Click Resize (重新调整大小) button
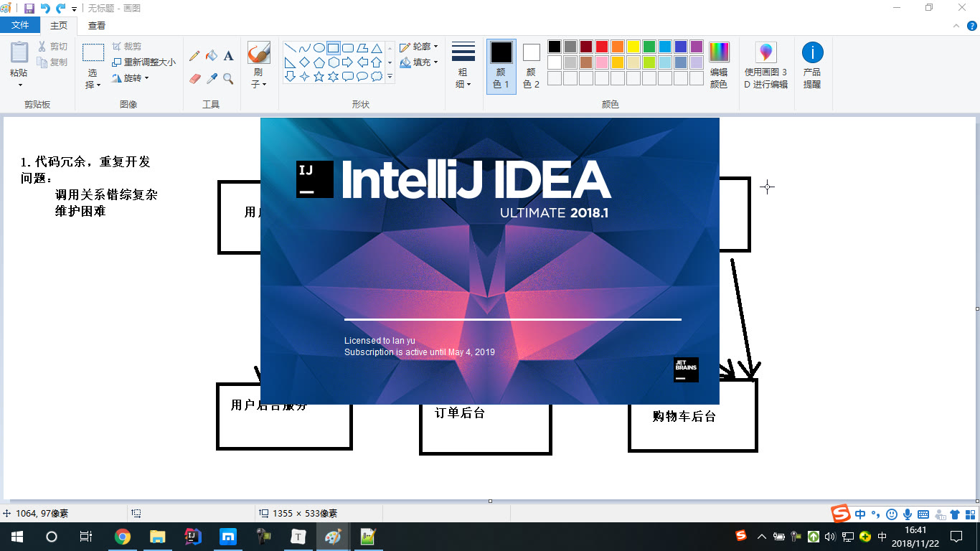This screenshot has height=551, width=980. coord(143,62)
